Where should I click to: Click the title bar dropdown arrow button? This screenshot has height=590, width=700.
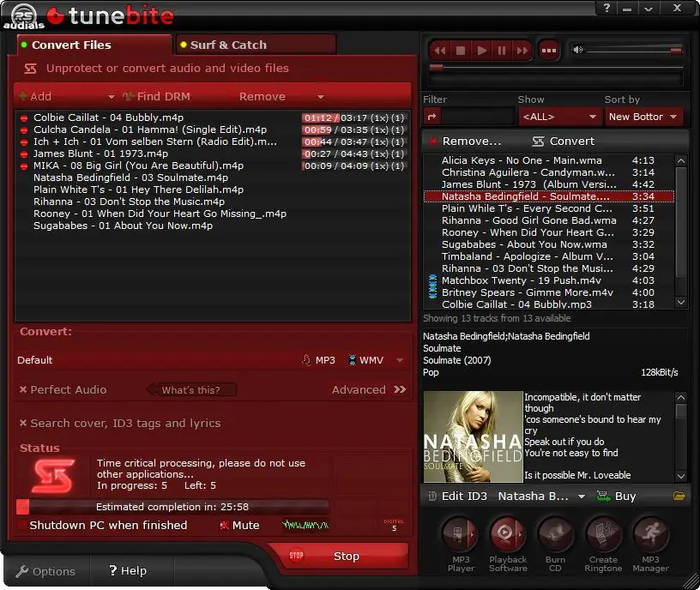tap(649, 8)
